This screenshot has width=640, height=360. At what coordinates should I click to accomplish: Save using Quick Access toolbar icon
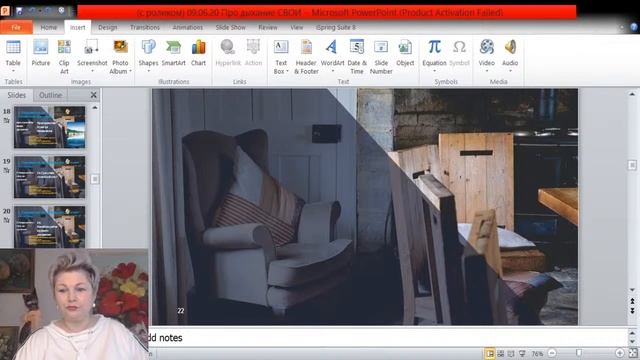pos(19,11)
